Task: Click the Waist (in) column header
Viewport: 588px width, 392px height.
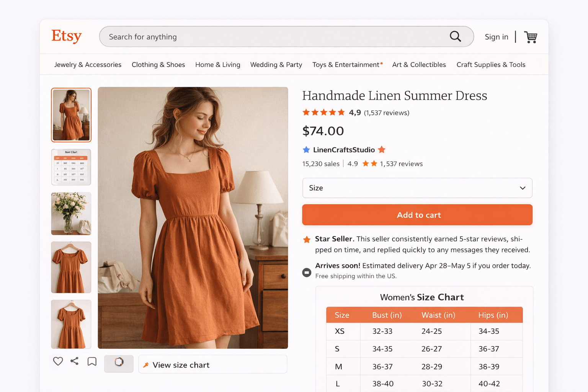Action: [x=438, y=315]
